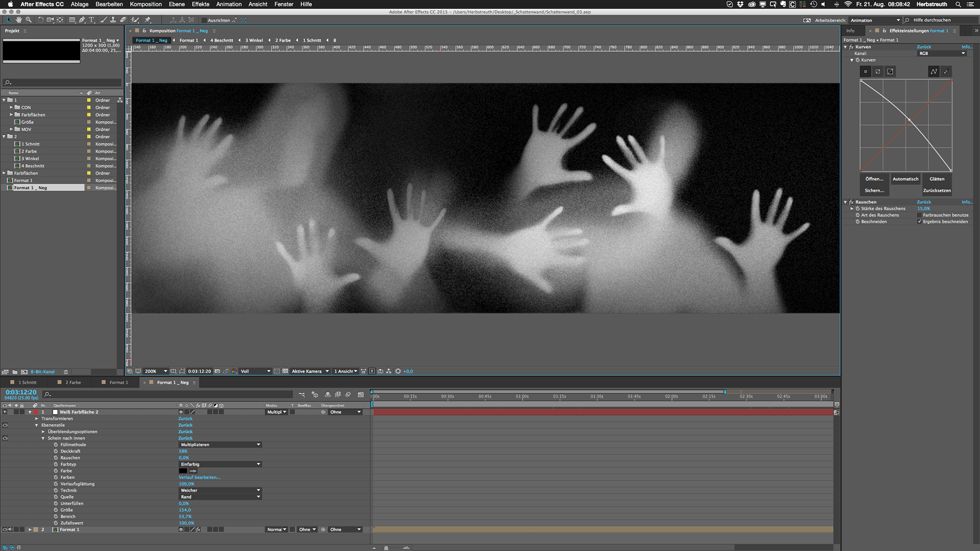Toggle Kurven effect fx switch
This screenshot has width=980, height=551.
click(x=851, y=47)
